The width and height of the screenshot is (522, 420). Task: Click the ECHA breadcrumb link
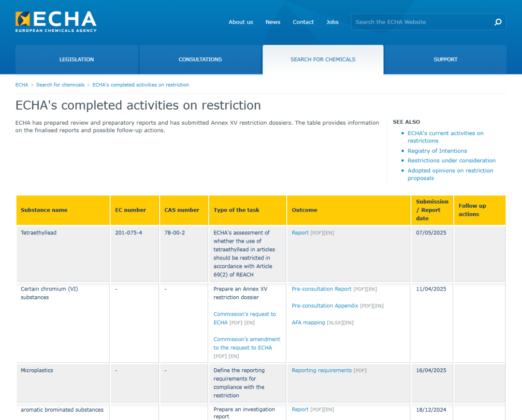(x=21, y=85)
